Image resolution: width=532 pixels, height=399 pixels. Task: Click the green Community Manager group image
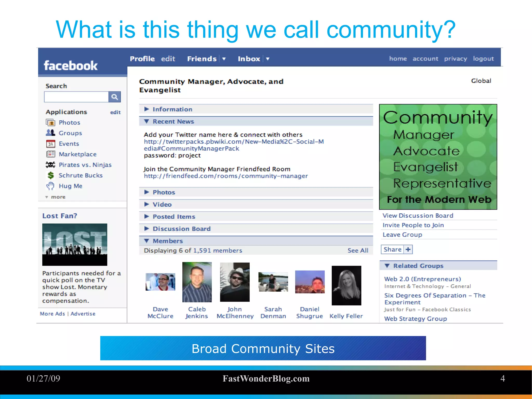coord(438,157)
